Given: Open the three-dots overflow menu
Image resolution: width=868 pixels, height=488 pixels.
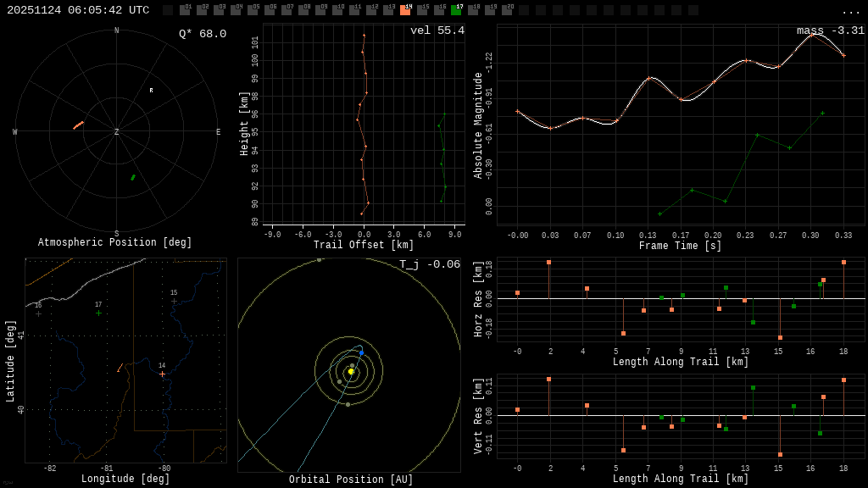Looking at the screenshot, I should (850, 12).
